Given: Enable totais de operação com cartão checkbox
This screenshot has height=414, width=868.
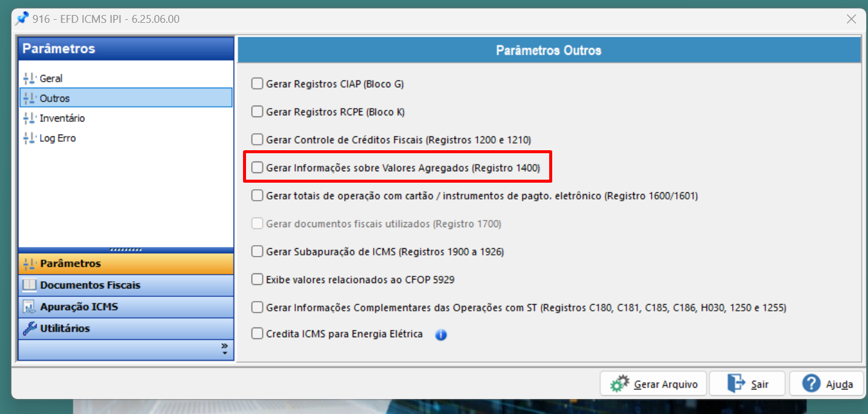Looking at the screenshot, I should pyautogui.click(x=257, y=195).
